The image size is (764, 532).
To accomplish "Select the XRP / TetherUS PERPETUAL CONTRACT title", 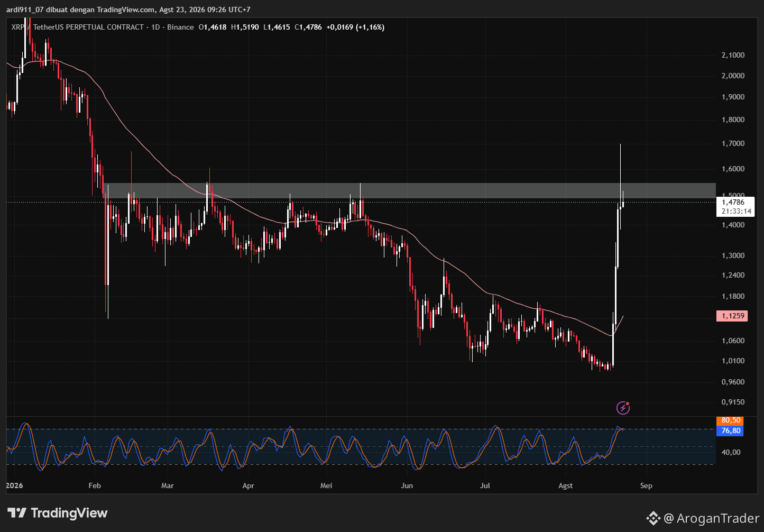I will coord(77,27).
